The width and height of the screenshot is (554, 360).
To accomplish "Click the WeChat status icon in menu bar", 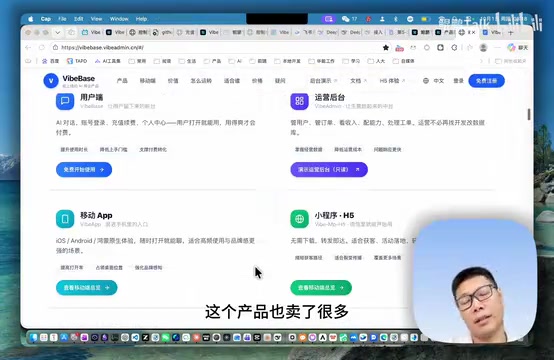I will click(x=346, y=19).
